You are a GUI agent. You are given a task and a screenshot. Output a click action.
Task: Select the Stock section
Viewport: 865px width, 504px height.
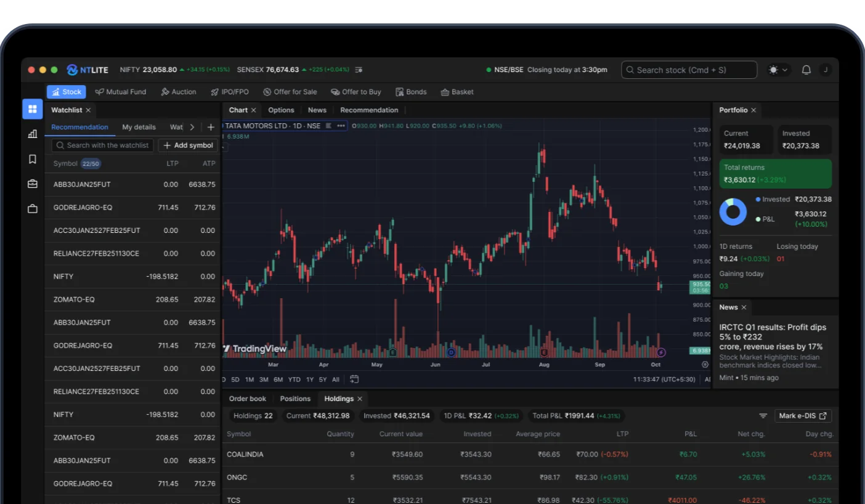67,92
